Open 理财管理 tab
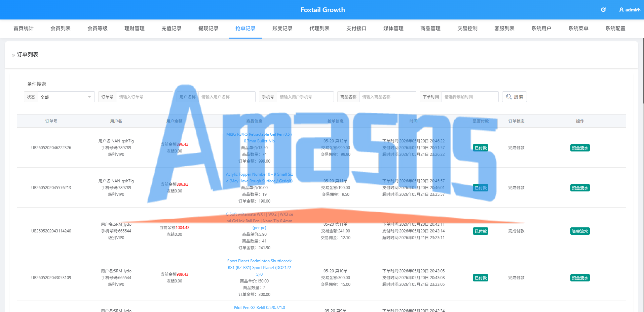This screenshot has width=644, height=312. coord(135,29)
